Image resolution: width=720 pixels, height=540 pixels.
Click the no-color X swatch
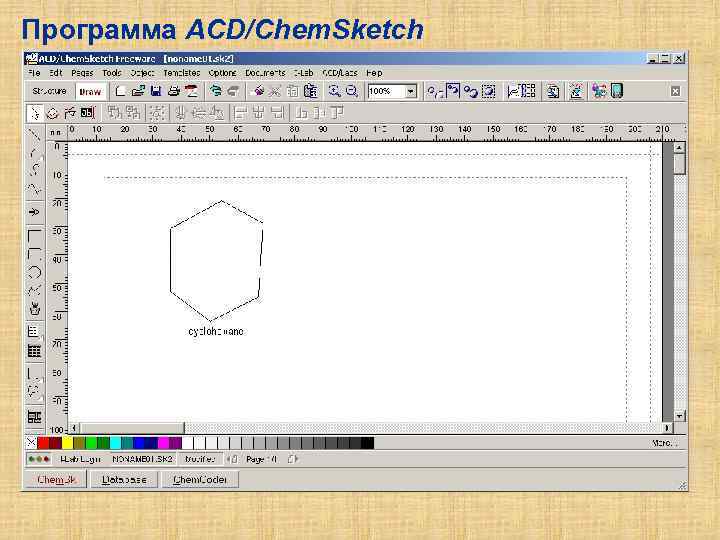[31, 443]
